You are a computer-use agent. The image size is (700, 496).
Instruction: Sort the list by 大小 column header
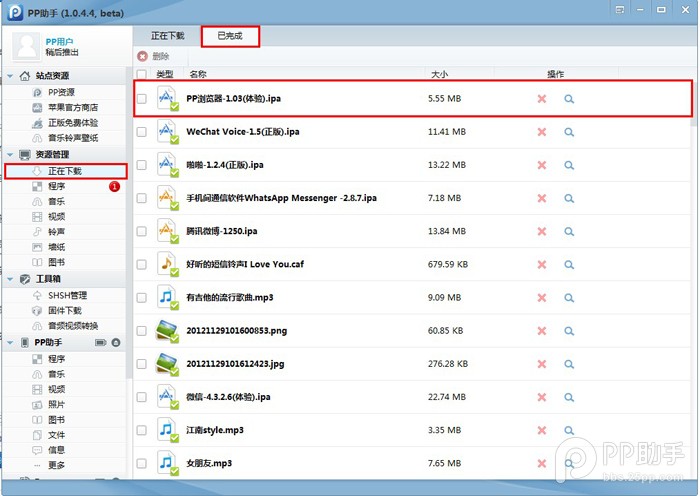coord(440,74)
